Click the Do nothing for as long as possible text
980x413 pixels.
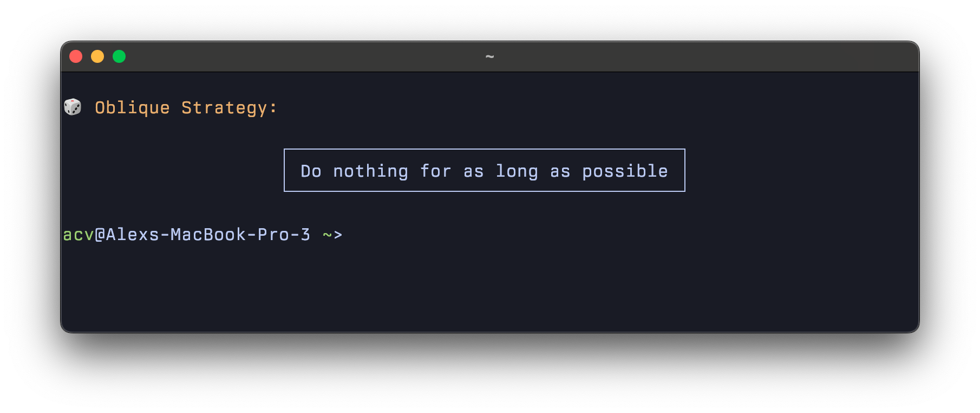484,170
